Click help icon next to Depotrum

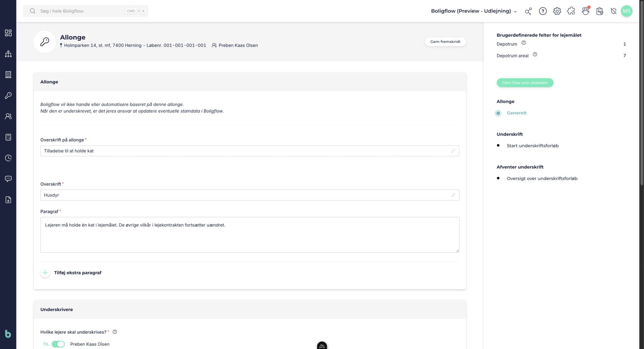tap(524, 43)
